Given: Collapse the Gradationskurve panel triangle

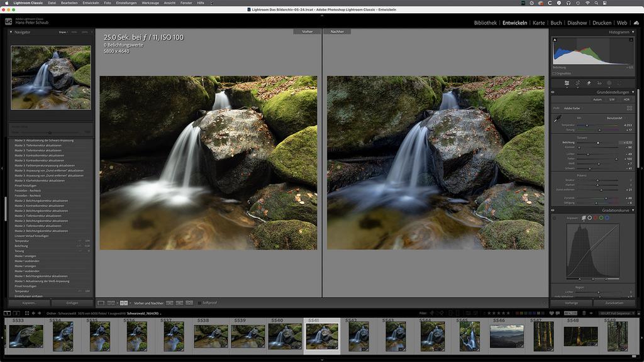Looking at the screenshot, I should (634, 211).
